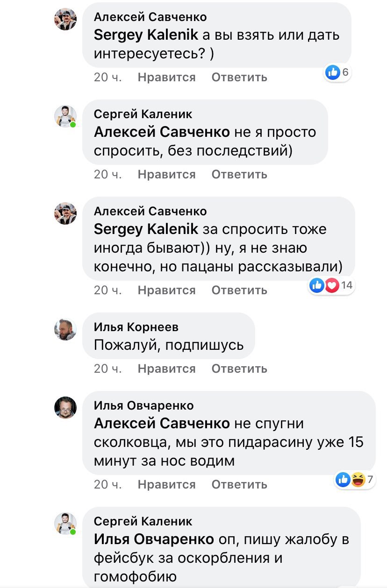Open reactions on comment with 14 reactions
Viewport: 387px width, 588px height.
tap(331, 285)
